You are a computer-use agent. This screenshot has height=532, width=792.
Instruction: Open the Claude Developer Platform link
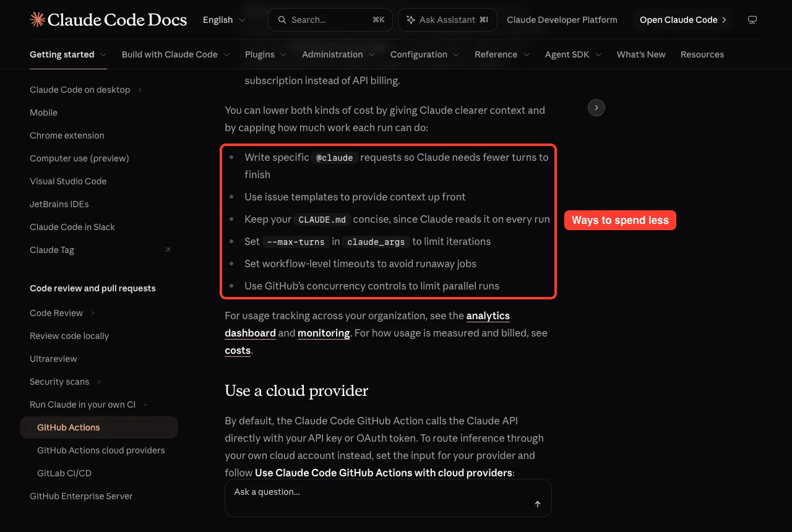coord(562,20)
